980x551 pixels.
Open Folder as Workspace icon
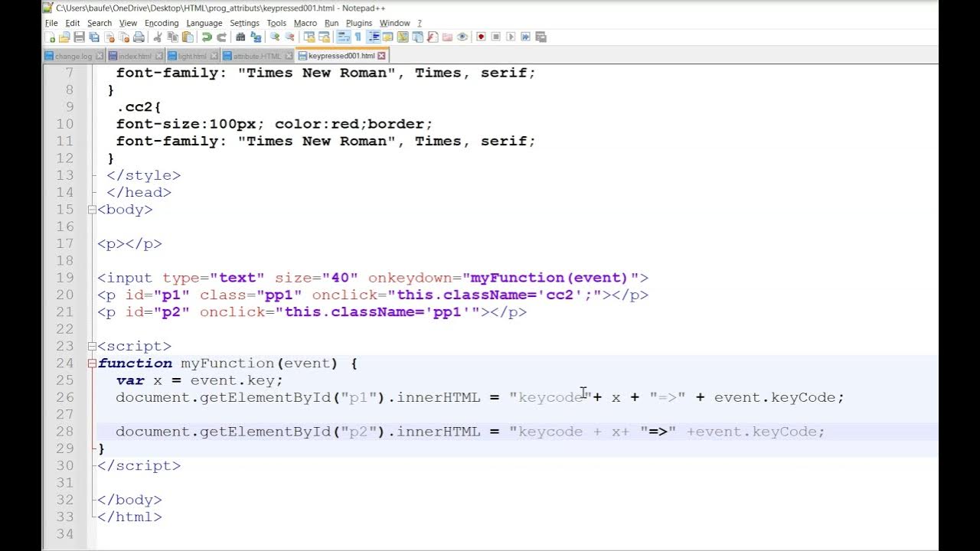click(x=447, y=37)
